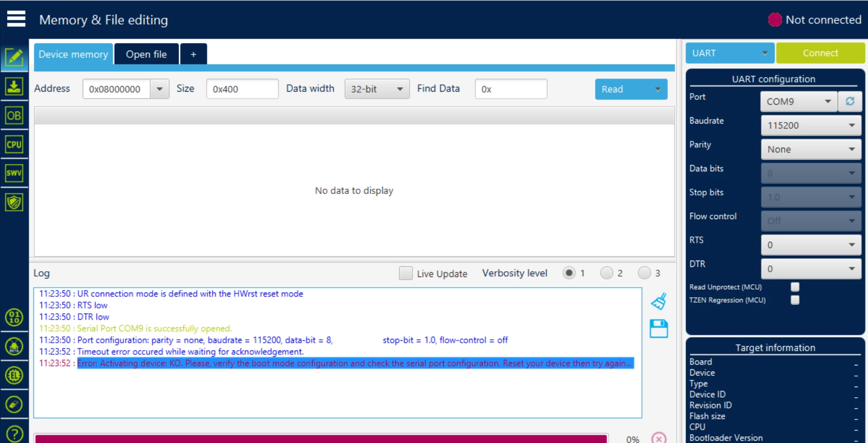Select the highlighted 'Error: Activating device: KO' log line

[x=355, y=363]
